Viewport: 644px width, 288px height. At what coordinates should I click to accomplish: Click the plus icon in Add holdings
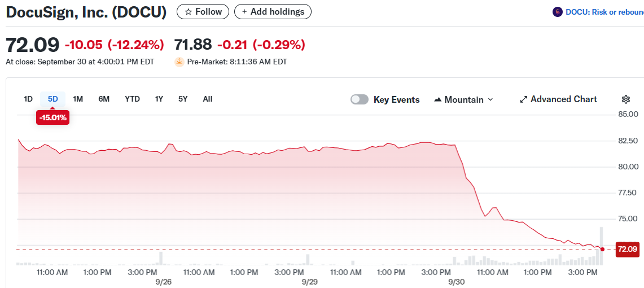tap(244, 11)
